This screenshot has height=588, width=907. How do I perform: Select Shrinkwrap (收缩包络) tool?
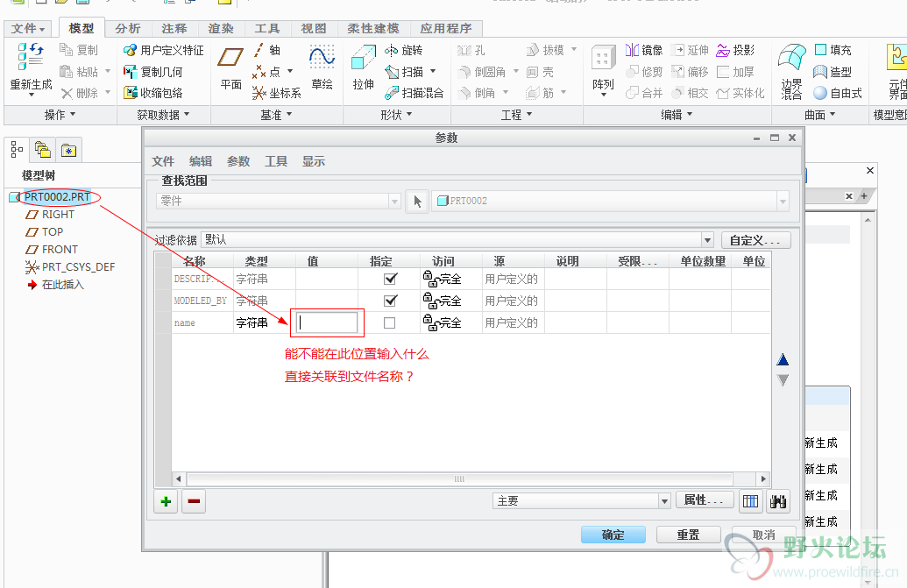[153, 93]
